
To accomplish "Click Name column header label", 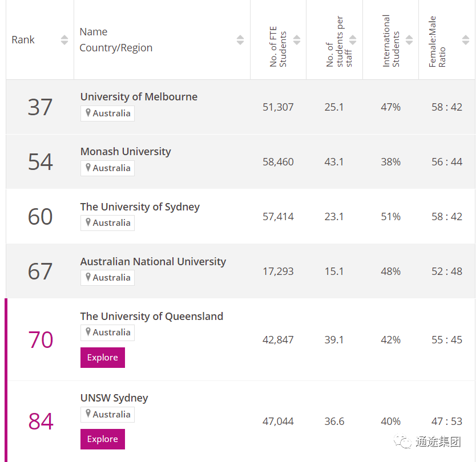I will tap(94, 32).
